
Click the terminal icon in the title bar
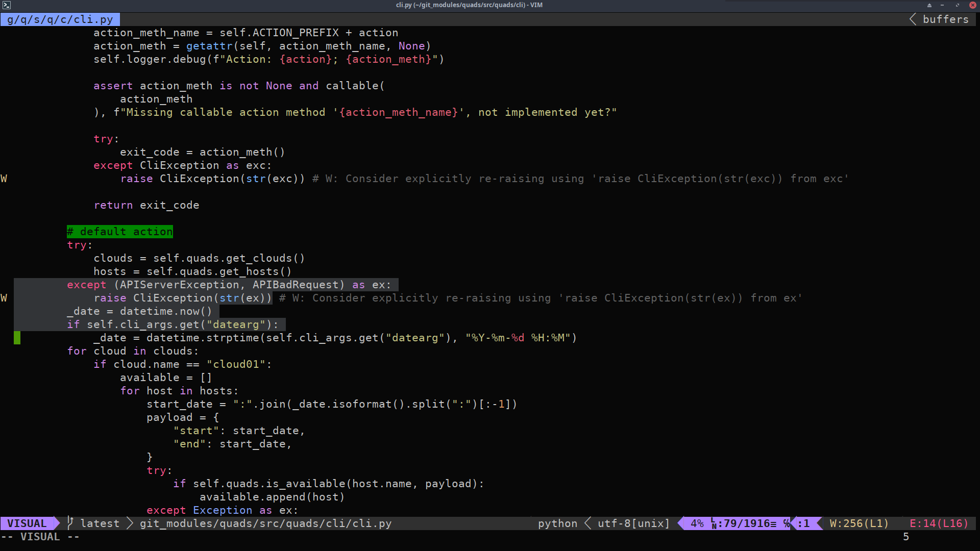pyautogui.click(x=7, y=5)
